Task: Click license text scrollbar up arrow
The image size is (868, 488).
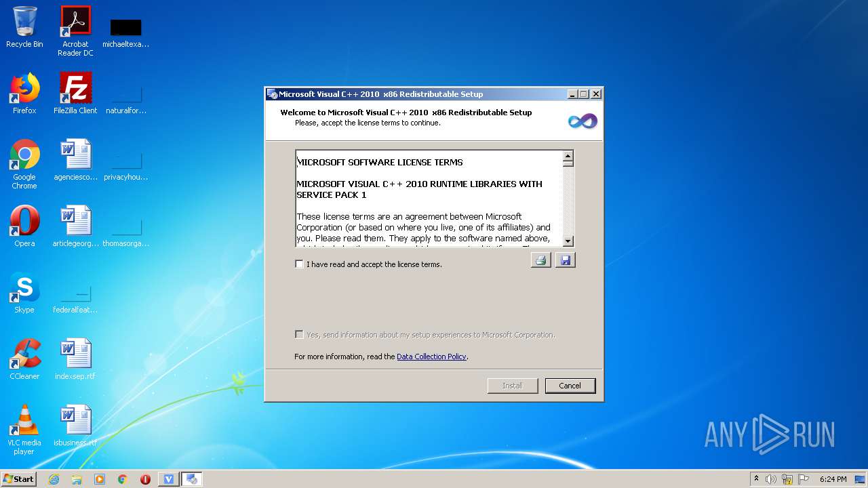Action: coord(568,155)
